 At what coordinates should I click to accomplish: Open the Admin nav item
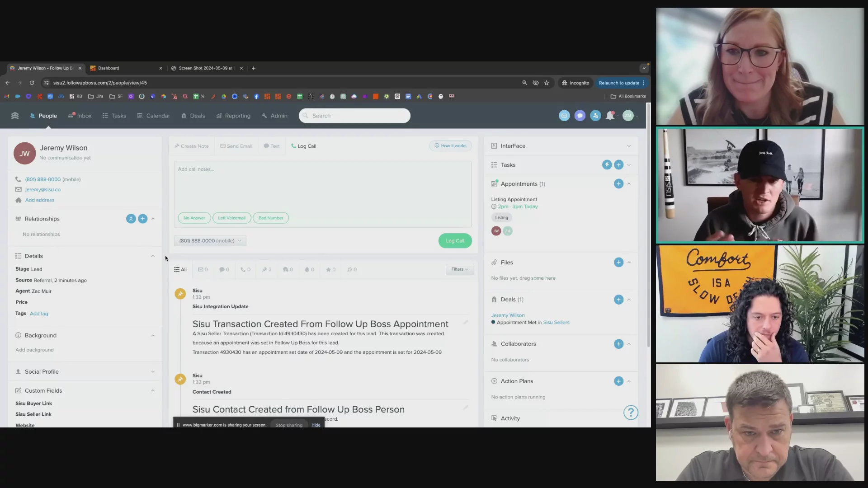point(274,116)
